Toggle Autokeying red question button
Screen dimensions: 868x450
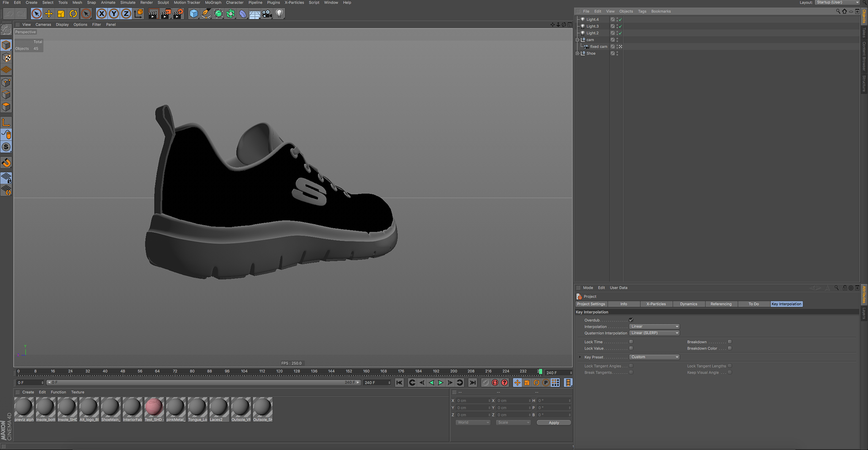click(505, 383)
